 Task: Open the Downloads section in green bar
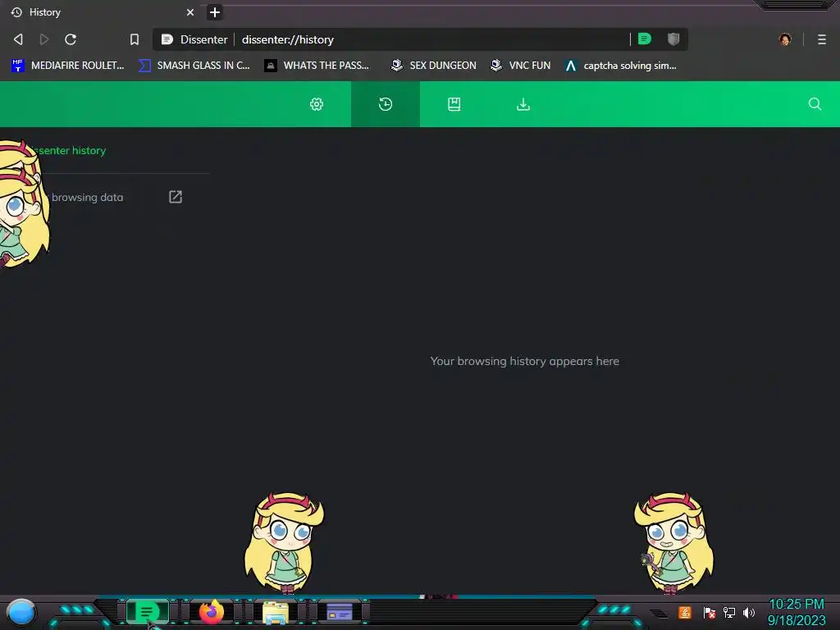pos(523,104)
